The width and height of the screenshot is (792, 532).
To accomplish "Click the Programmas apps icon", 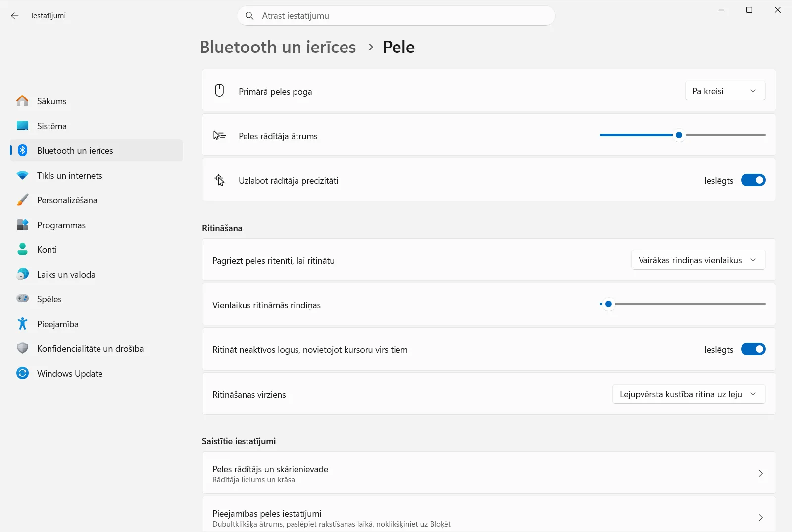I will 22,225.
